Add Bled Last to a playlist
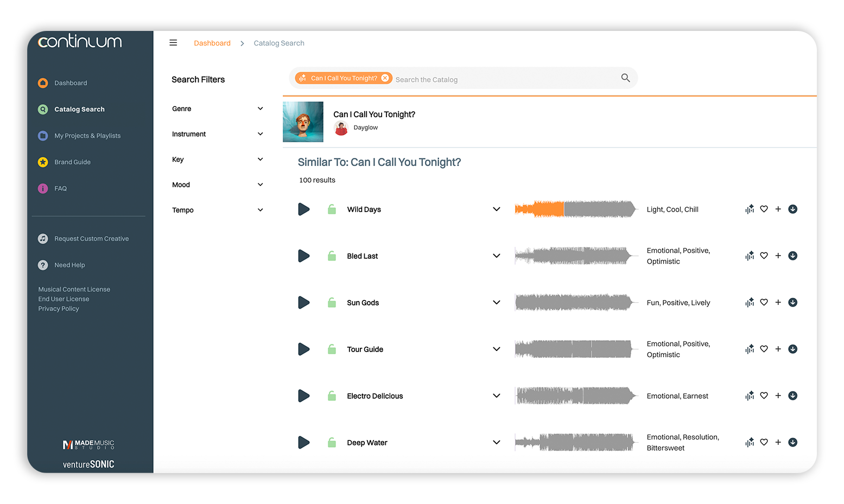 pyautogui.click(x=778, y=256)
